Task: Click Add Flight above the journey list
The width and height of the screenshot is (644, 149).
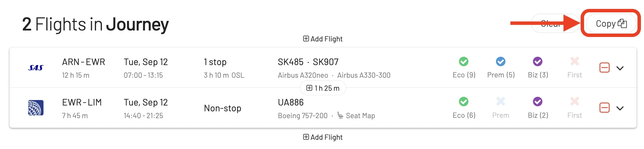Action: [323, 39]
